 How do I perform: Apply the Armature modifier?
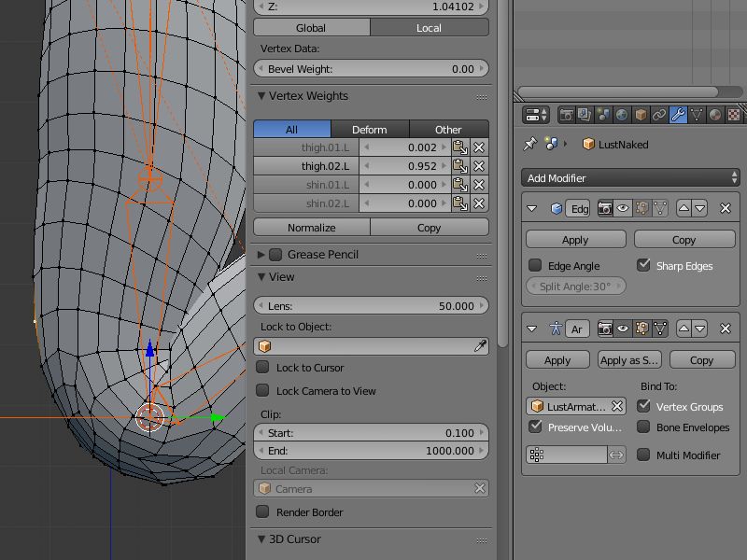(557, 359)
